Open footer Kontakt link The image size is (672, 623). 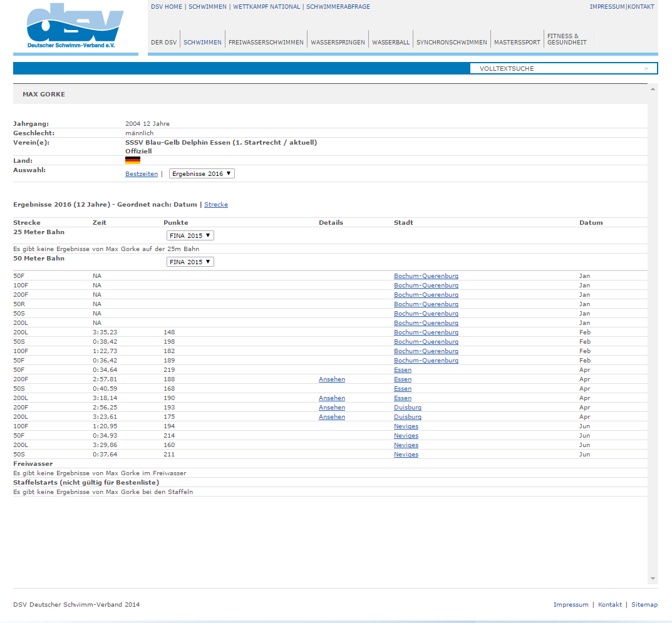click(x=610, y=605)
